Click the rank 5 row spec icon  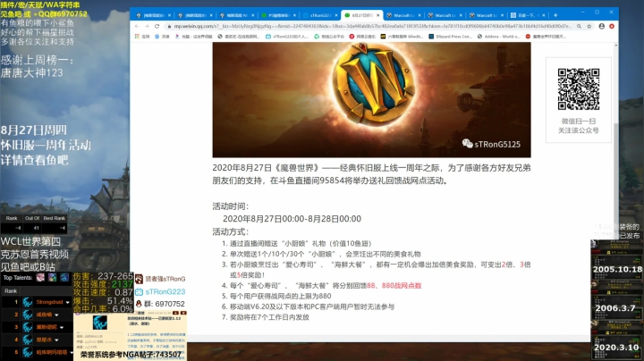[x=28, y=352]
